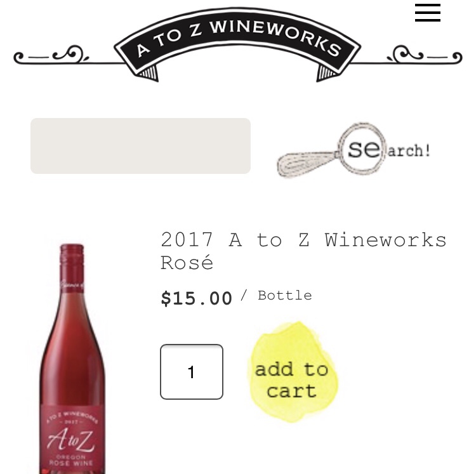Click the right decorative swirl flourish
The image size is (476, 474).
click(425, 55)
